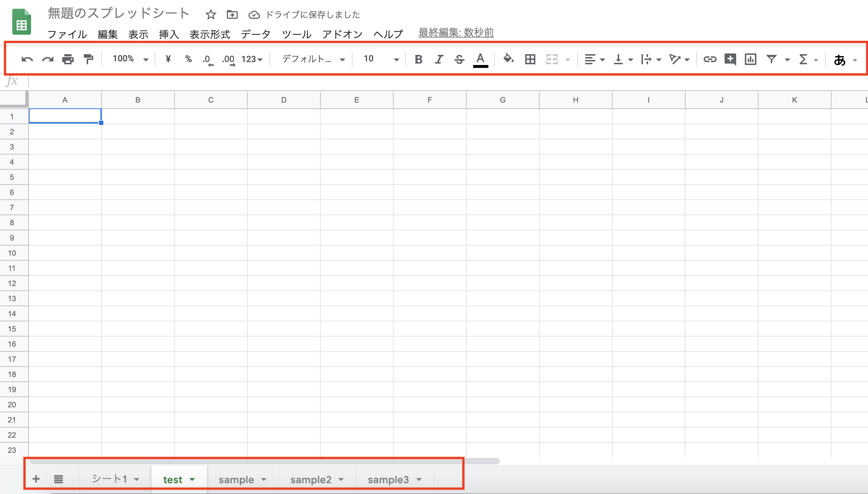Open the アドオン menu
868x494 pixels.
point(342,34)
